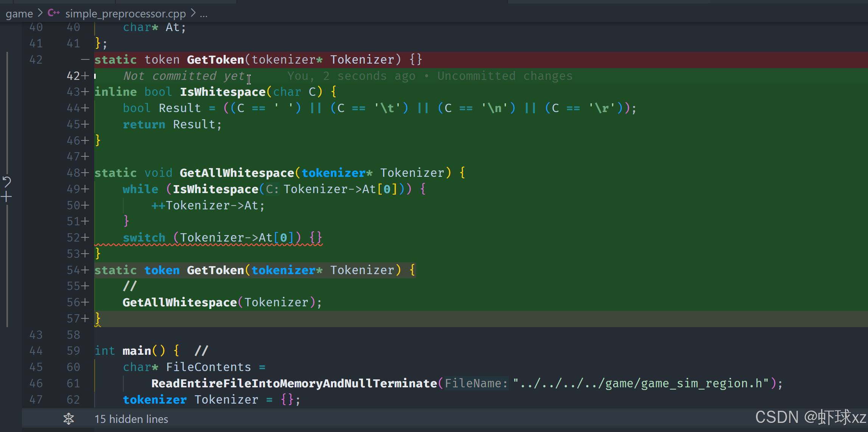Viewport: 868px width, 432px height.
Task: Click the 'Not committed yet' blame annotation
Action: (x=184, y=76)
